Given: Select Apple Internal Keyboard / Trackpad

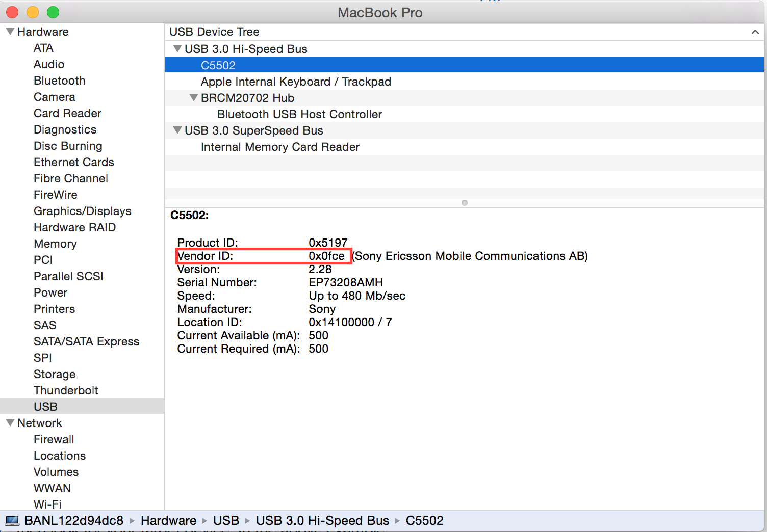Looking at the screenshot, I should point(296,82).
